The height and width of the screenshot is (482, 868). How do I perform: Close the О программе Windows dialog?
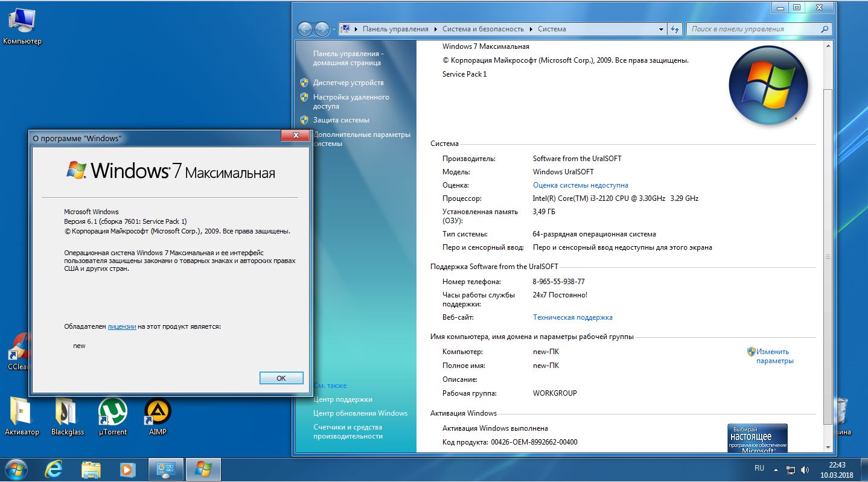(x=295, y=136)
